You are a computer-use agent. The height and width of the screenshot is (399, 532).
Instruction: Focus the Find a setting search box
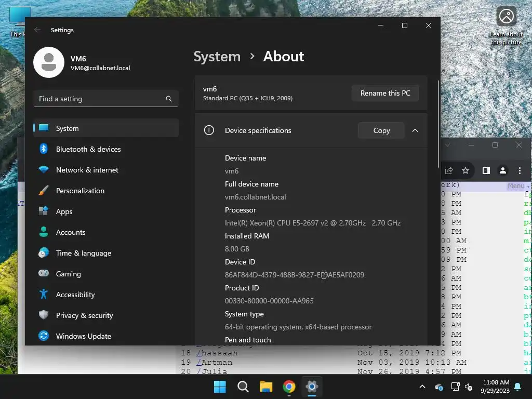click(106, 99)
